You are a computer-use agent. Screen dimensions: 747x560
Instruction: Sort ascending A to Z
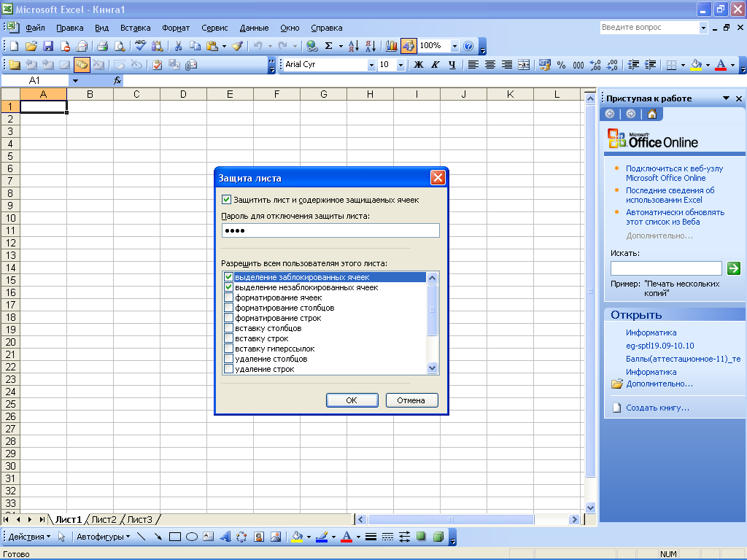354,46
